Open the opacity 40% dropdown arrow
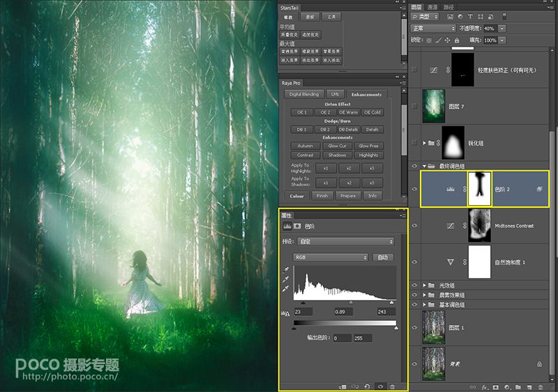This screenshot has height=392, width=558. click(502, 29)
